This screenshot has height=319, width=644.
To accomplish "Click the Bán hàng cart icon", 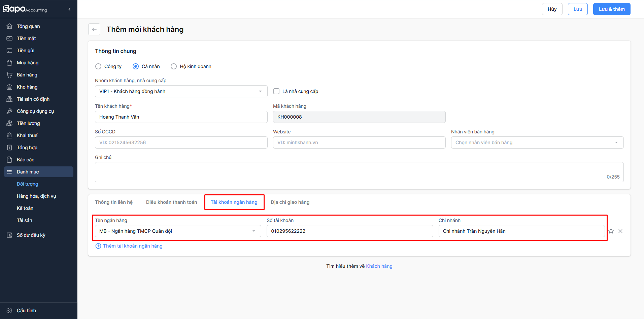I will 9,75.
